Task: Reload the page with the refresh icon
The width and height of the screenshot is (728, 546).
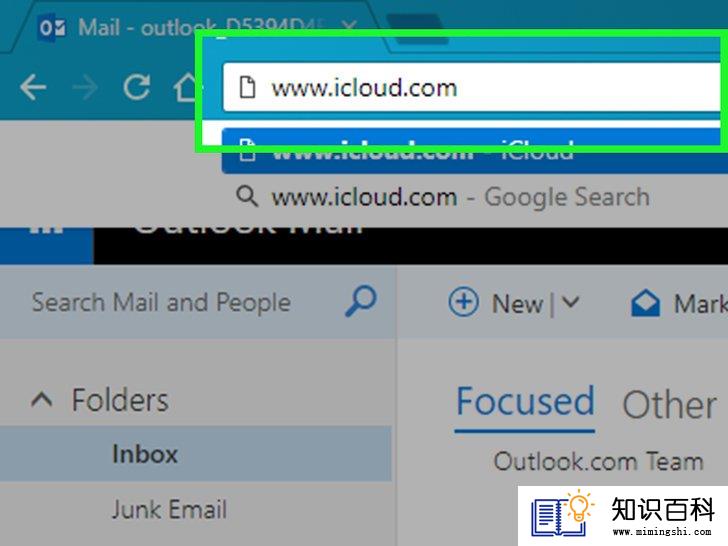Action: point(136,87)
